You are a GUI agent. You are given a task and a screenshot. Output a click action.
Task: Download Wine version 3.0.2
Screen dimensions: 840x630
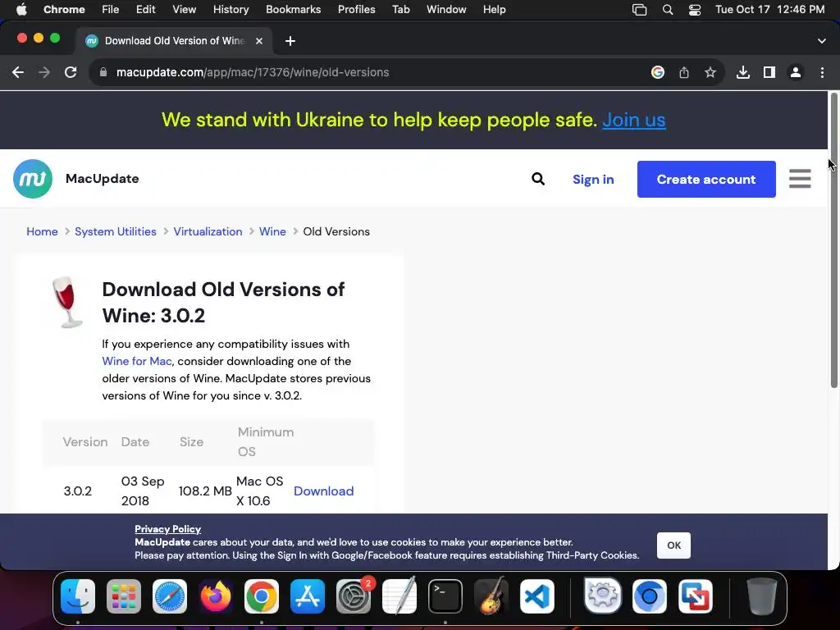(x=323, y=491)
